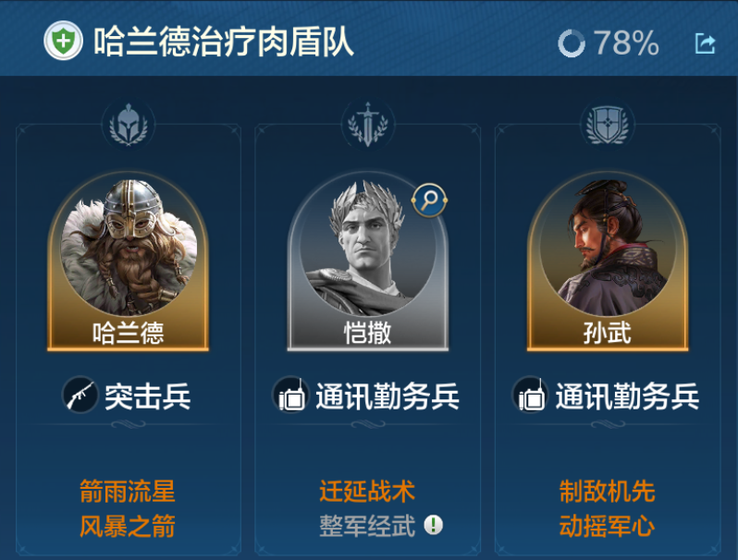Open the greyed 整军经武 skill

coord(367,526)
